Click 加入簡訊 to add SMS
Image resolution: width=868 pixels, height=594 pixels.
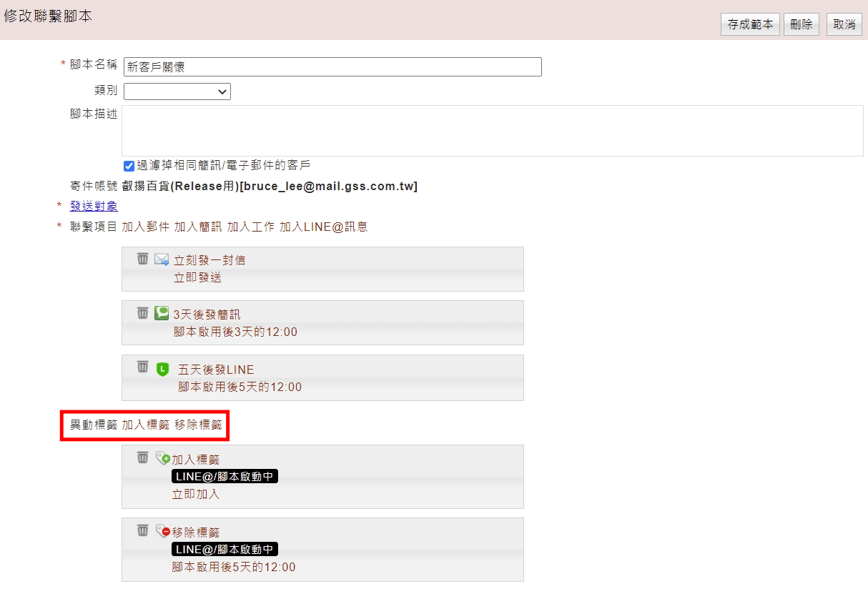click(198, 227)
